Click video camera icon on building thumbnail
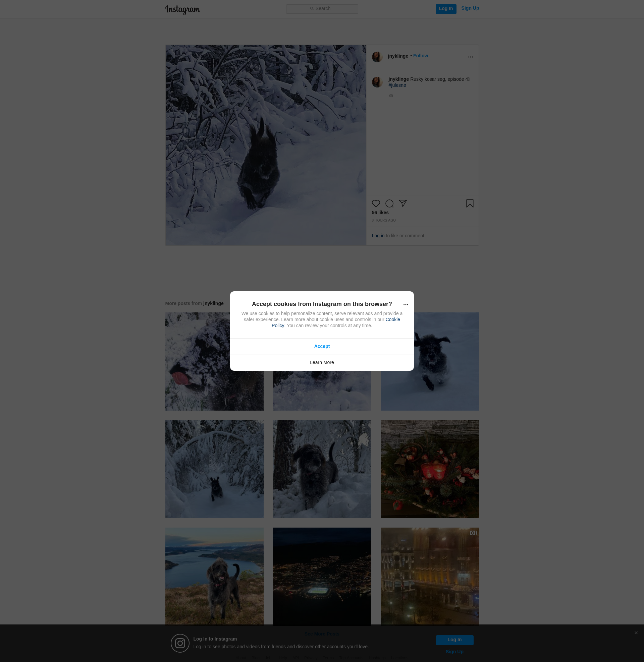Viewport: 644px width, 662px height. click(x=473, y=533)
